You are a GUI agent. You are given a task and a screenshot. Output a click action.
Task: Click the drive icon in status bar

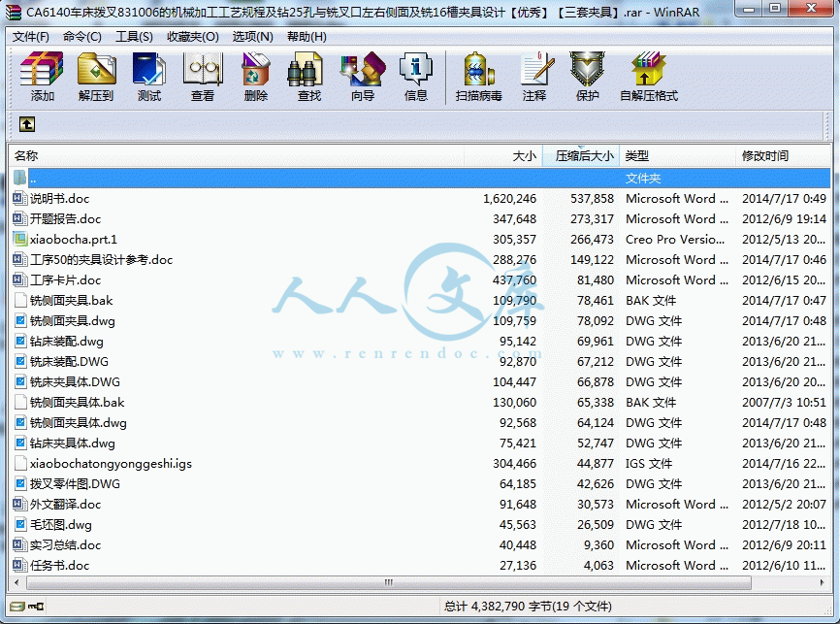click(x=16, y=607)
